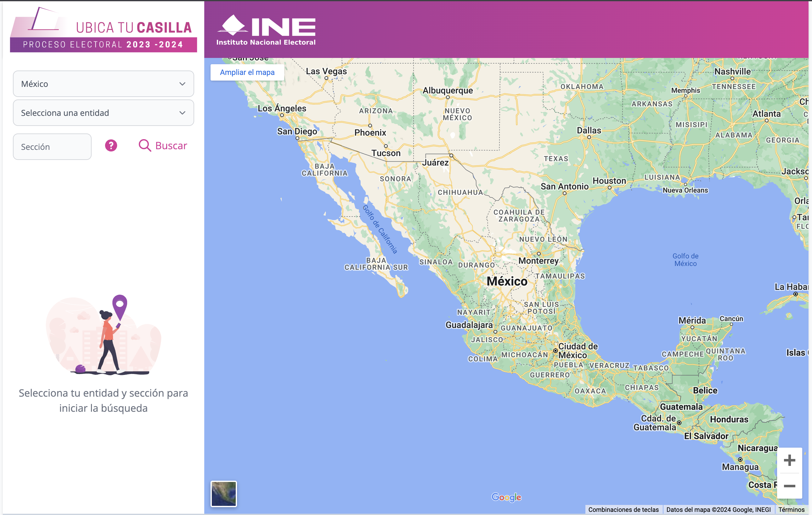
Task: Zoom out with the map minus button
Action: click(x=789, y=486)
